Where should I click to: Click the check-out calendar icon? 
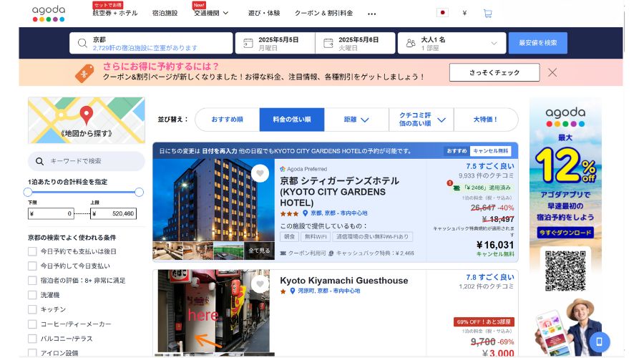point(328,43)
